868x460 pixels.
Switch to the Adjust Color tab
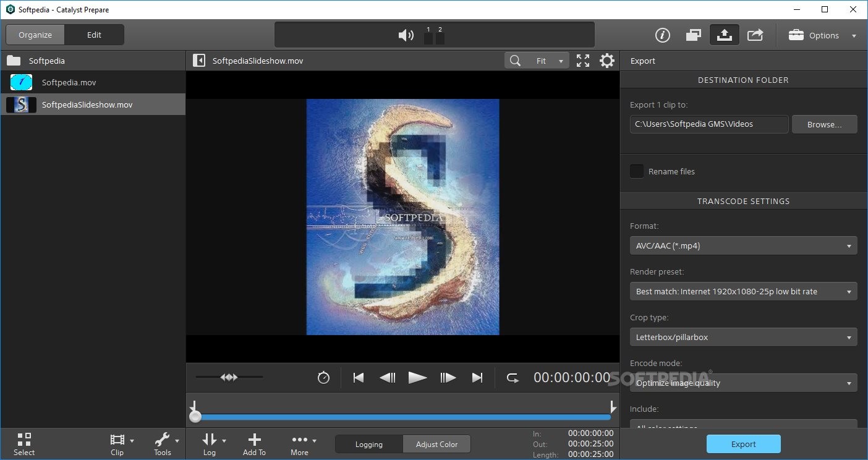click(436, 444)
